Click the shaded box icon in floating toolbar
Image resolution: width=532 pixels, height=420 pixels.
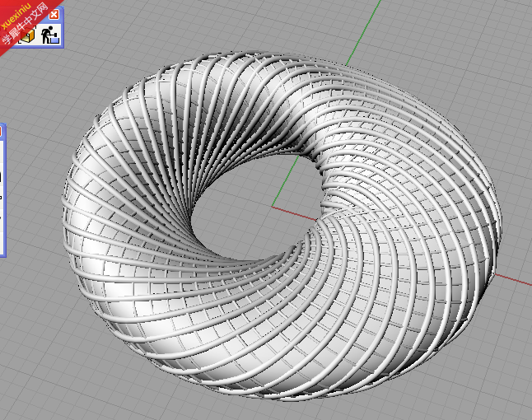[28, 35]
